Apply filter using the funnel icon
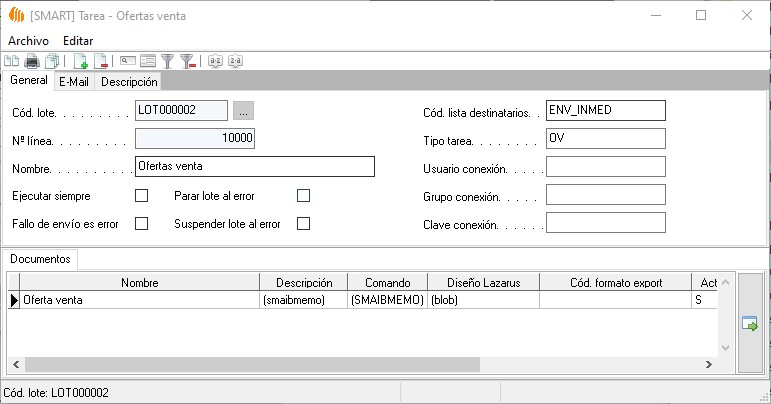Viewport: 771px width, 404px height. [167, 61]
